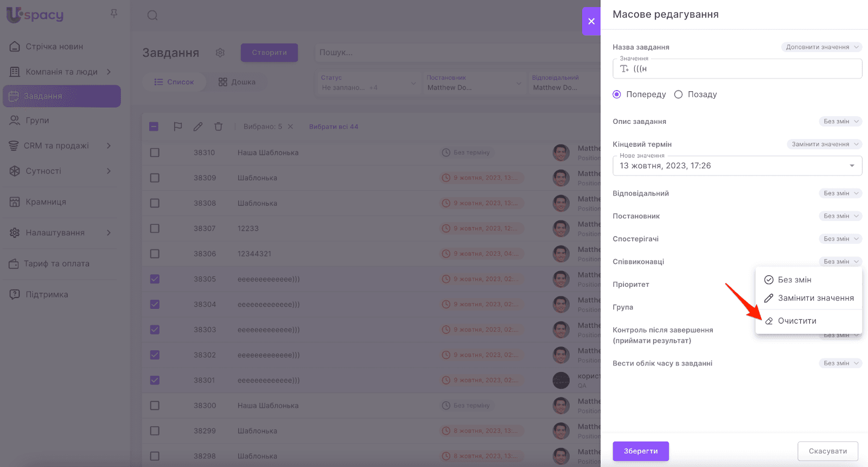Screen dimensions: 868x467
Task: Switch to Список view tab
Action: [x=174, y=82]
